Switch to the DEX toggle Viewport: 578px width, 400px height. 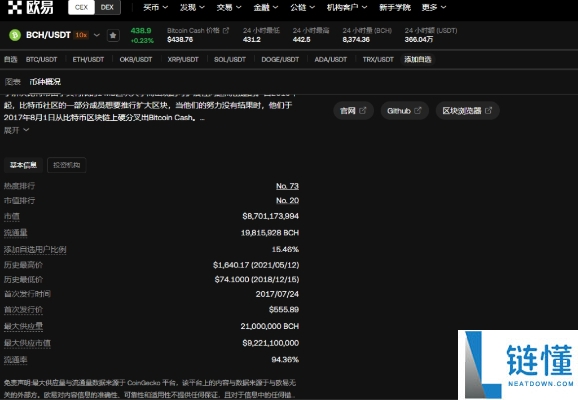pos(107,7)
